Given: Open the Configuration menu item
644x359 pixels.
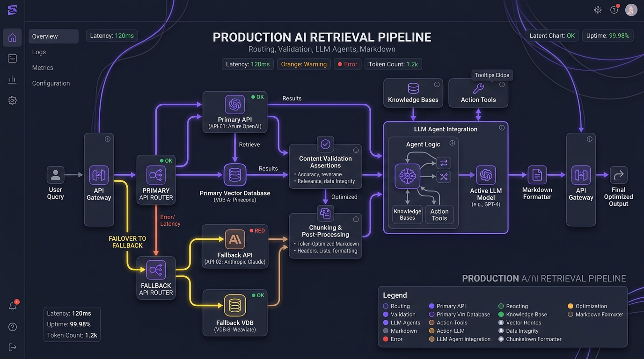Looking at the screenshot, I should coord(51,83).
